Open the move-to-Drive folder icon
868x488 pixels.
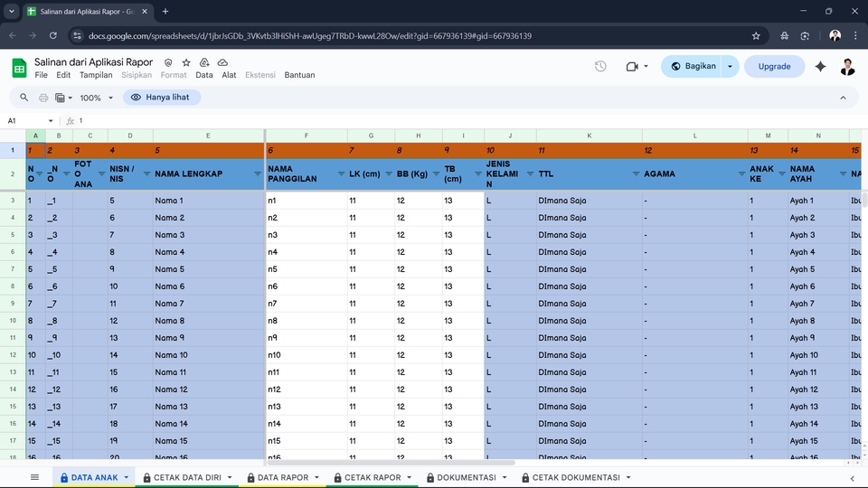point(204,62)
